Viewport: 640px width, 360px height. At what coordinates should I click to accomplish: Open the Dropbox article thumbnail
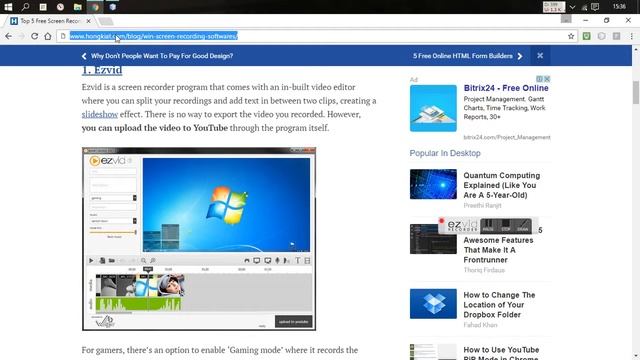pyautogui.click(x=433, y=304)
